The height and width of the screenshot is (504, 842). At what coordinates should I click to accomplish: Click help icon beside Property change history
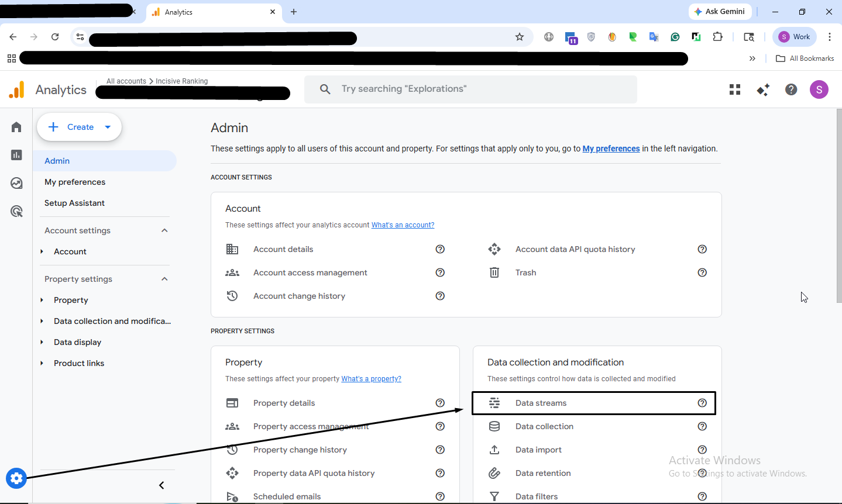pyautogui.click(x=440, y=450)
